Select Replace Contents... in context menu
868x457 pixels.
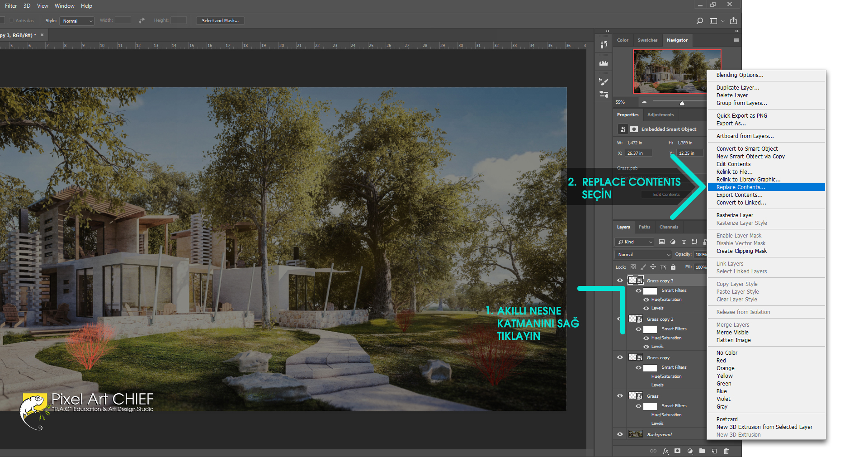766,187
